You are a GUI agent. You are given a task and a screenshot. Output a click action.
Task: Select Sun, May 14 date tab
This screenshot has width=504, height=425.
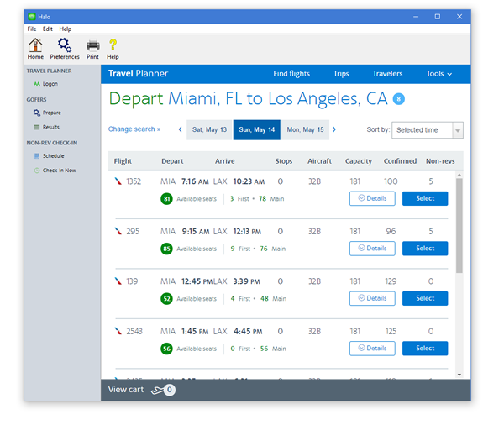pyautogui.click(x=257, y=129)
